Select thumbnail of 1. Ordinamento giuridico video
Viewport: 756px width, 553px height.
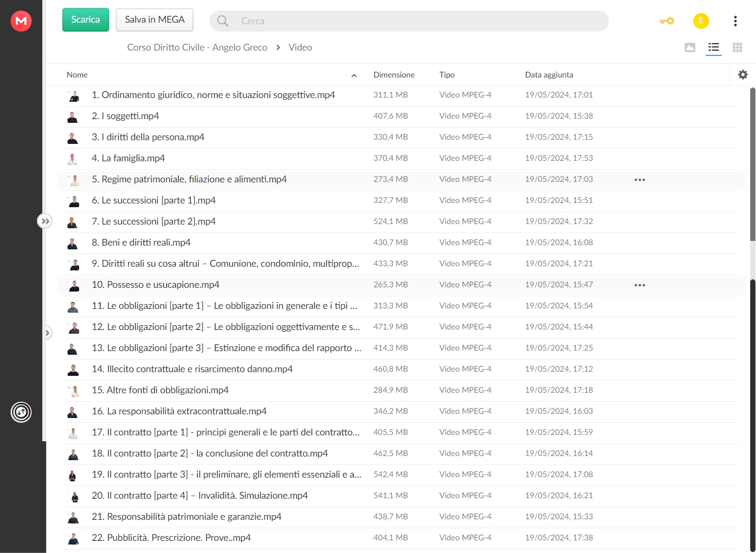coord(73,95)
